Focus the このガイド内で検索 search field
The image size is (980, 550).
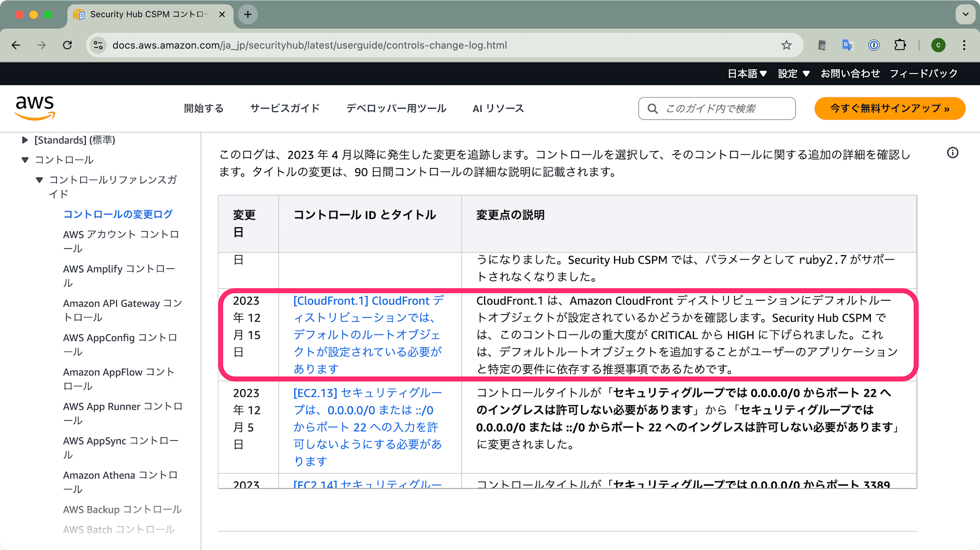717,108
